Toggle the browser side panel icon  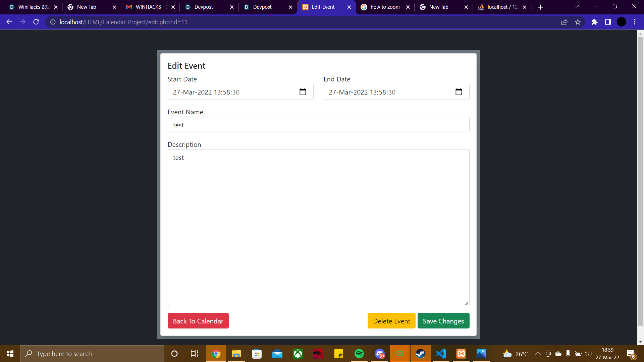[x=608, y=22]
